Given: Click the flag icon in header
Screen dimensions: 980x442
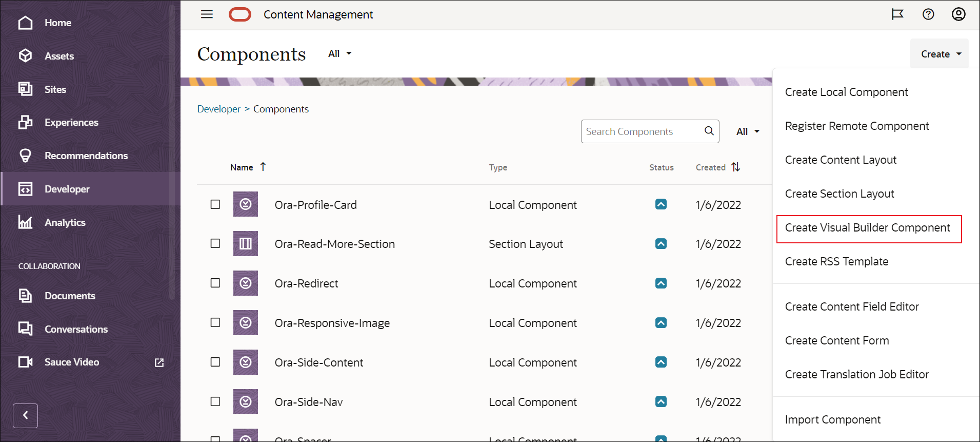Looking at the screenshot, I should point(897,14).
